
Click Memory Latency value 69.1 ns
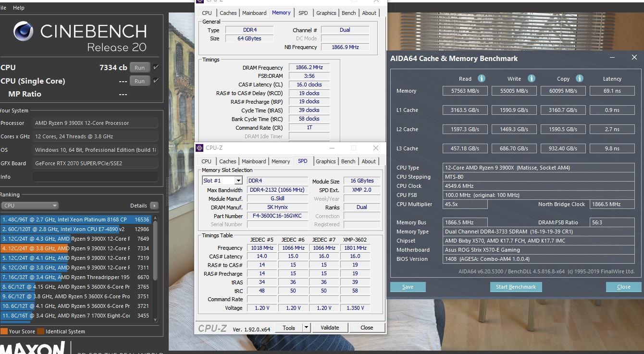tap(612, 91)
